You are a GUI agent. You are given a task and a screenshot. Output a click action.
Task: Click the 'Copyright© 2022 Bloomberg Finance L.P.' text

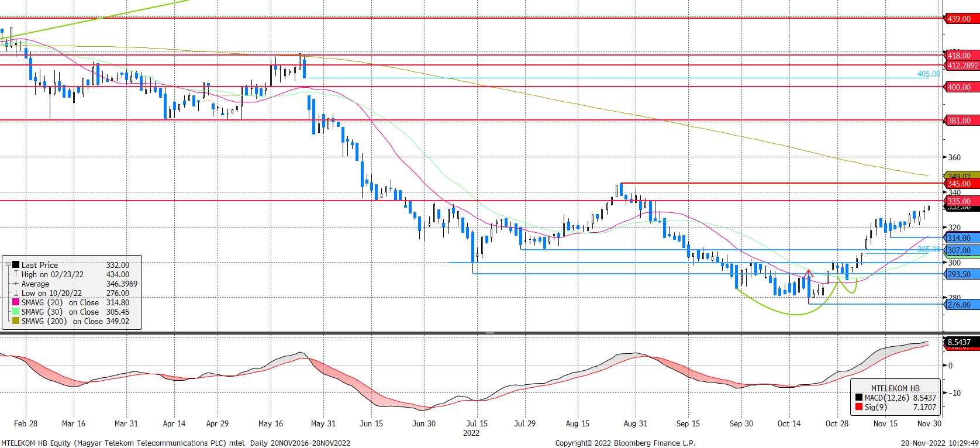tap(626, 443)
